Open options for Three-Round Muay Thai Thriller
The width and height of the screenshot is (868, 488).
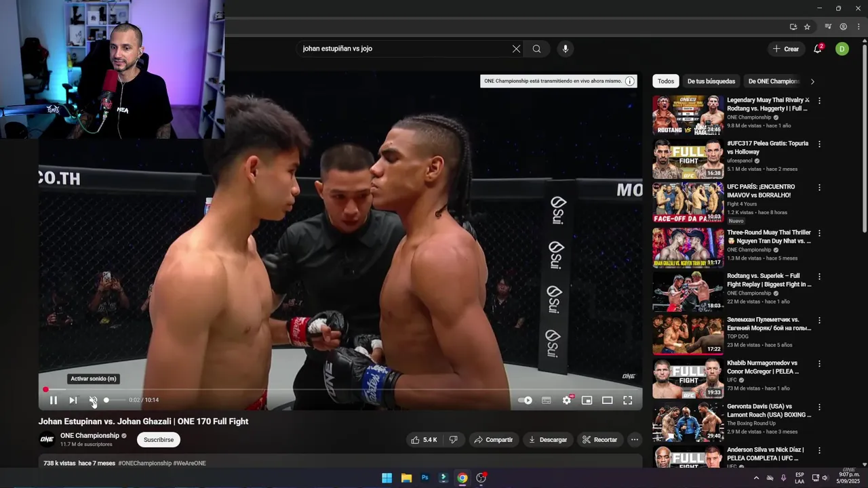pyautogui.click(x=819, y=233)
